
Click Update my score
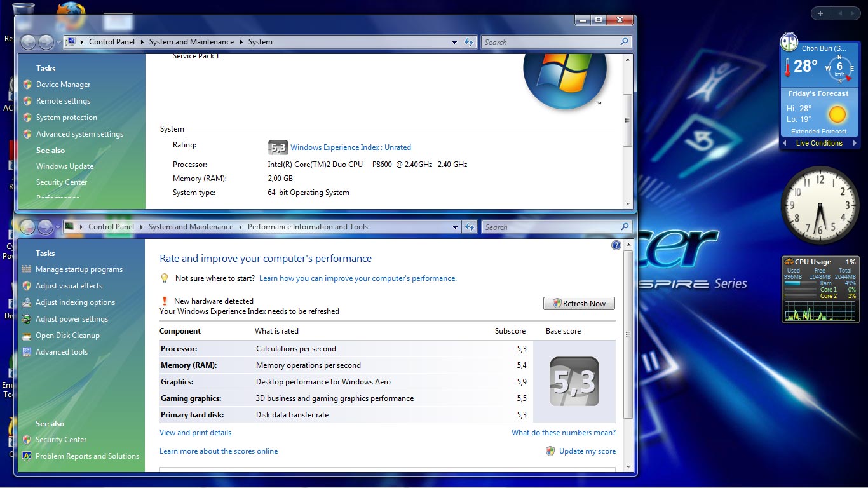(587, 451)
